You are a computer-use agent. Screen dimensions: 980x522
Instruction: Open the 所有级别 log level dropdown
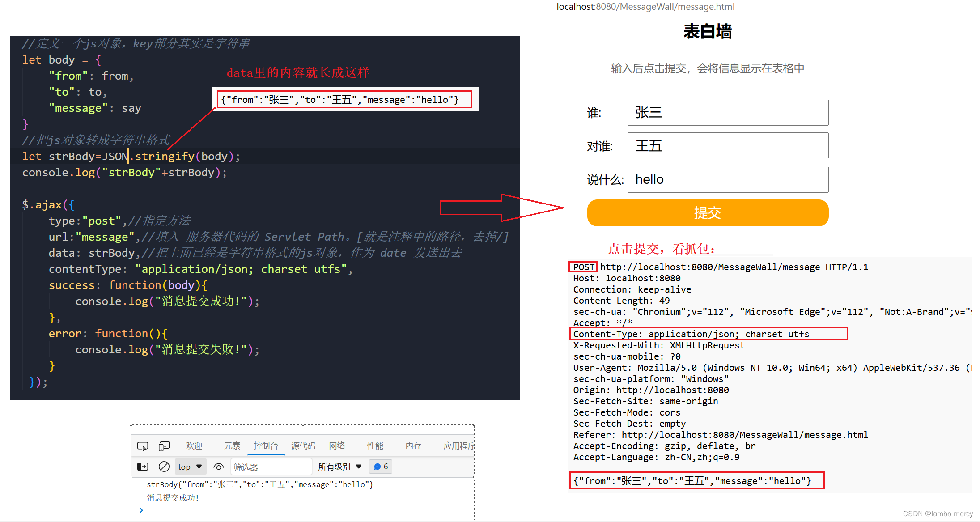tap(340, 467)
